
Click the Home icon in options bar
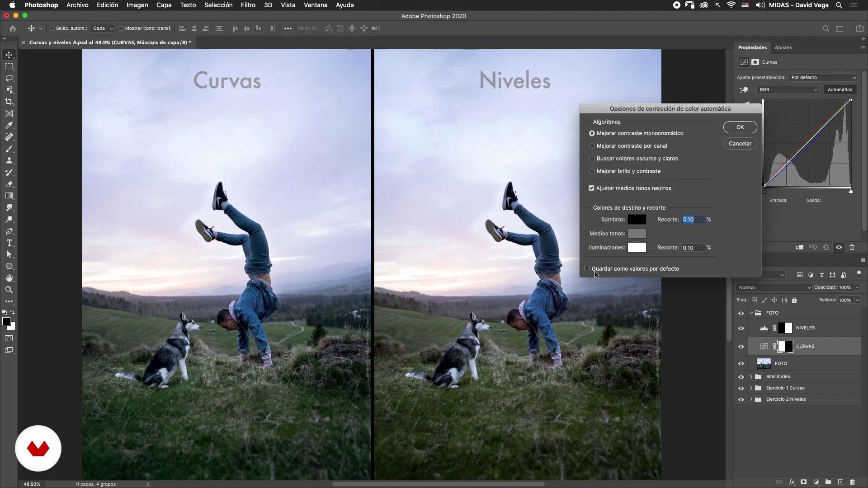13,28
